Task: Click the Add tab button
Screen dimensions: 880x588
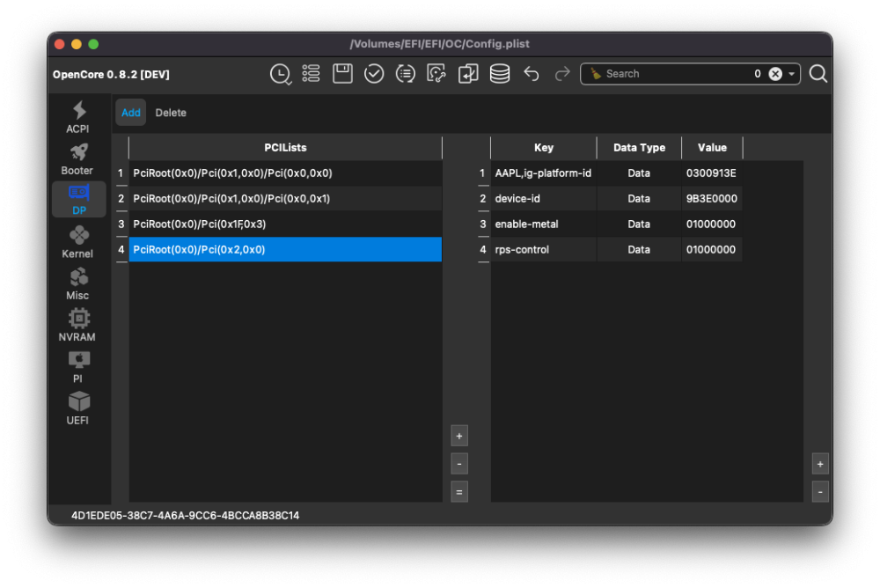Action: (x=131, y=113)
